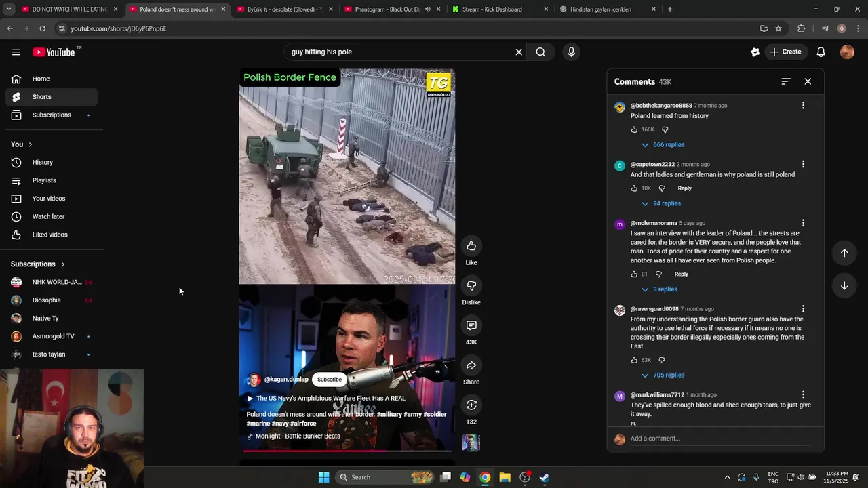
Task: Open options for ravenguard0098's comment
Action: click(803, 309)
